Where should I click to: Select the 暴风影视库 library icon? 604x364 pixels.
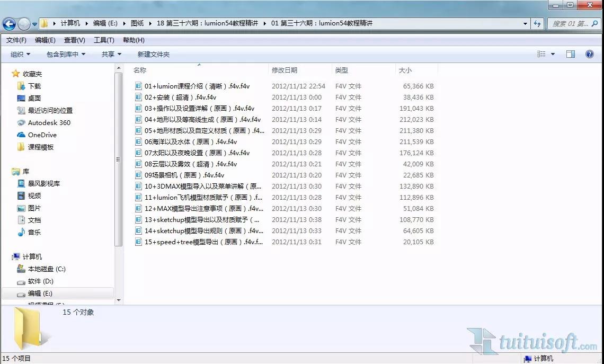coord(21,183)
